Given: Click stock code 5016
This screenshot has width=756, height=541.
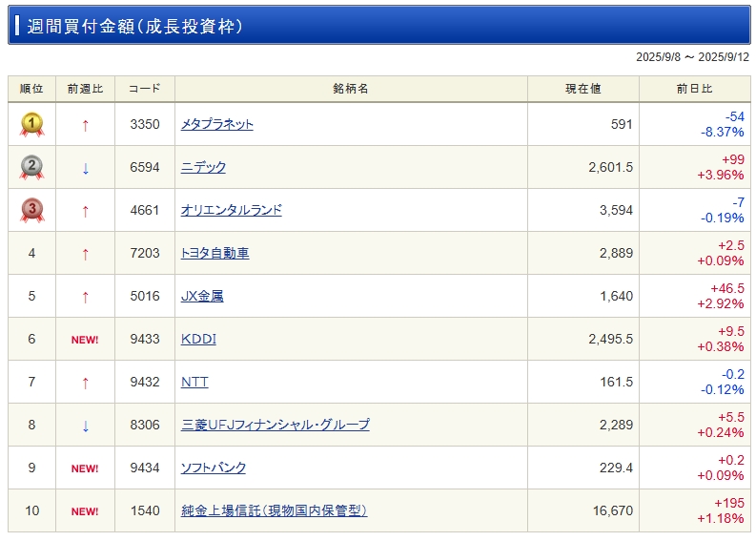Looking at the screenshot, I should (x=145, y=297).
